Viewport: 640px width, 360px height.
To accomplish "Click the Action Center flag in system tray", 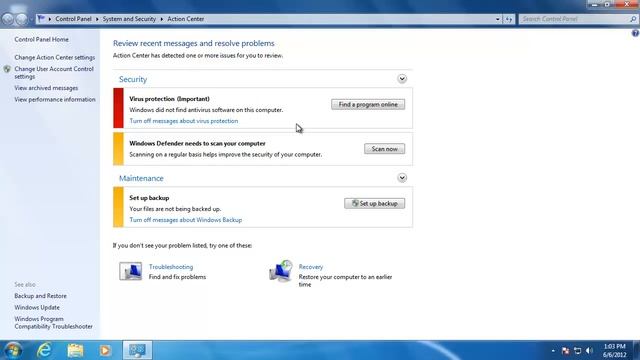I will (x=565, y=351).
